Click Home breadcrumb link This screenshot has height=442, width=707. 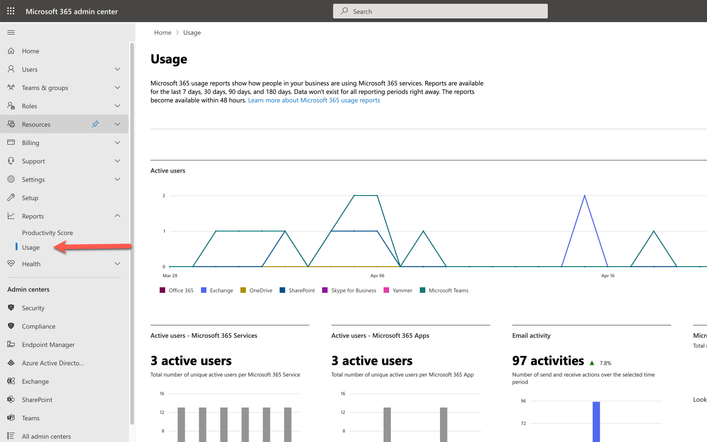coord(162,32)
